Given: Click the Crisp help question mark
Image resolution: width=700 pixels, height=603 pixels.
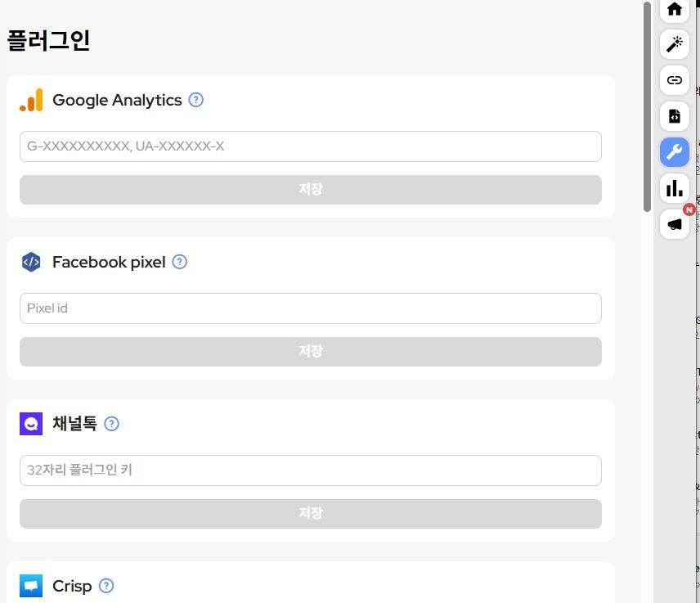Looking at the screenshot, I should (106, 586).
